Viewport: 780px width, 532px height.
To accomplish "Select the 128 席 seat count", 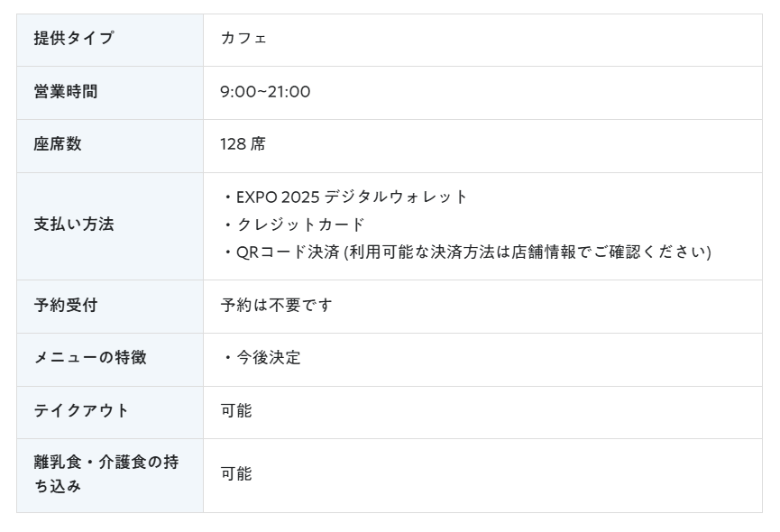I will point(243,144).
